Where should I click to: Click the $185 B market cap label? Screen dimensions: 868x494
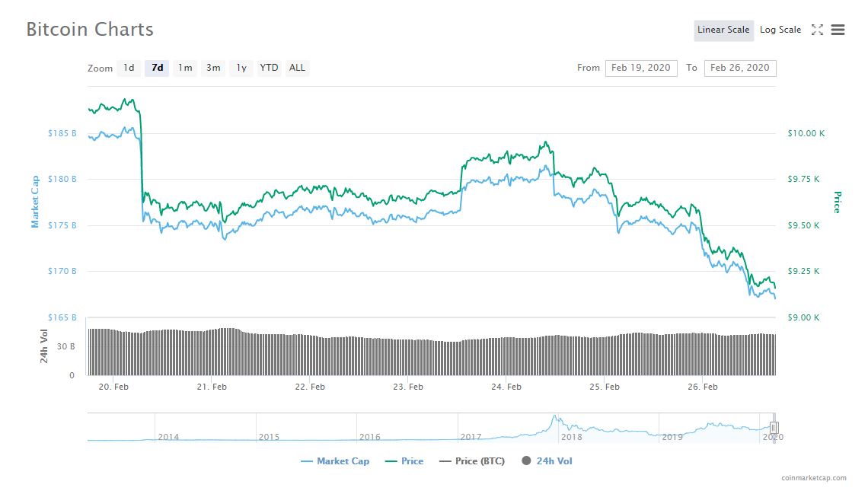pos(62,133)
